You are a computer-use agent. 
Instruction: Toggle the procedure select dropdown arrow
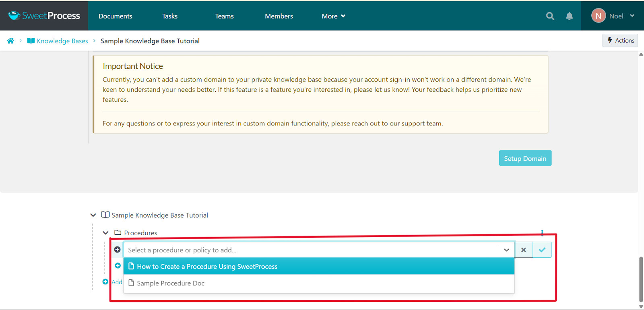[506, 250]
